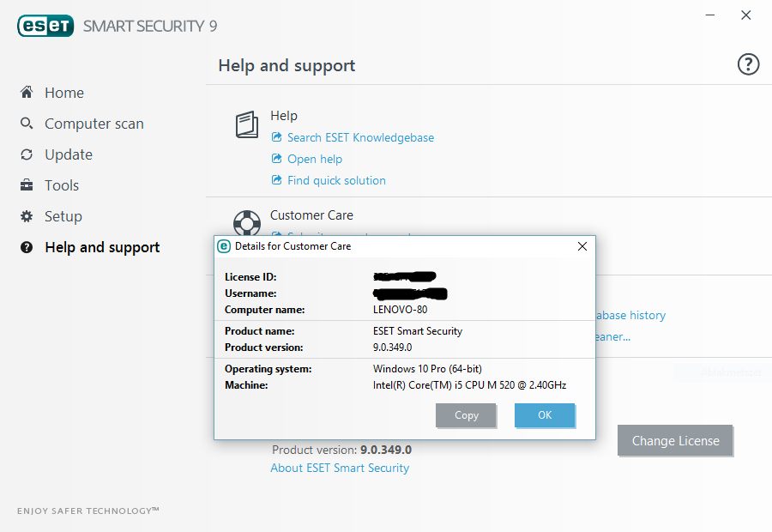Viewport: 772px width, 532px height.
Task: Open About ESET Smart Security link
Action: tap(340, 468)
